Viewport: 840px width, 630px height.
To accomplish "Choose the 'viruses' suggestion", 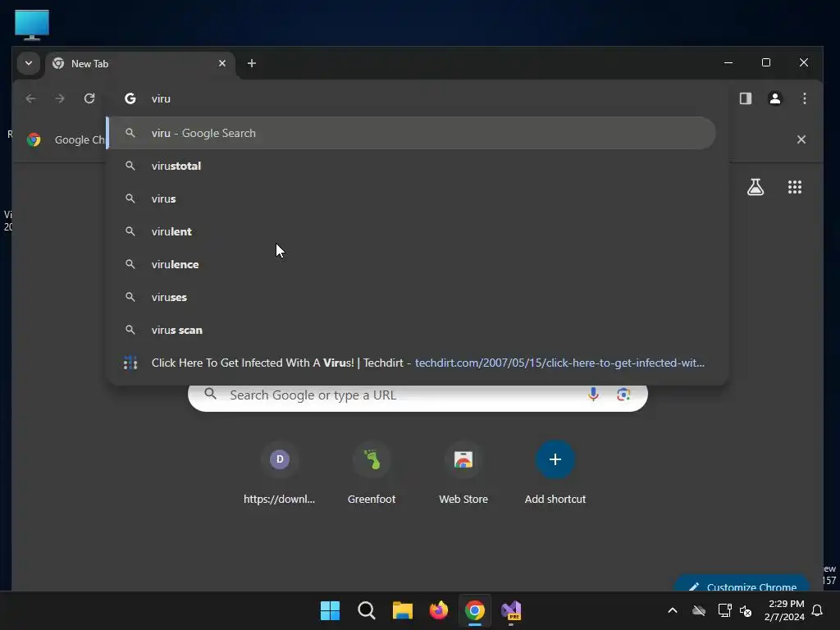I will click(412, 297).
